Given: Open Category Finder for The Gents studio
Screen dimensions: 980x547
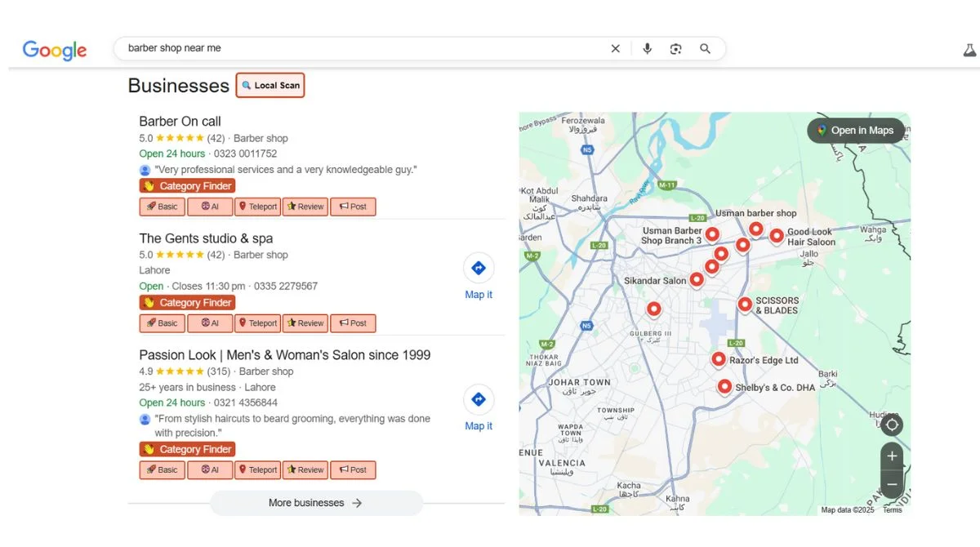Looking at the screenshot, I should (187, 303).
